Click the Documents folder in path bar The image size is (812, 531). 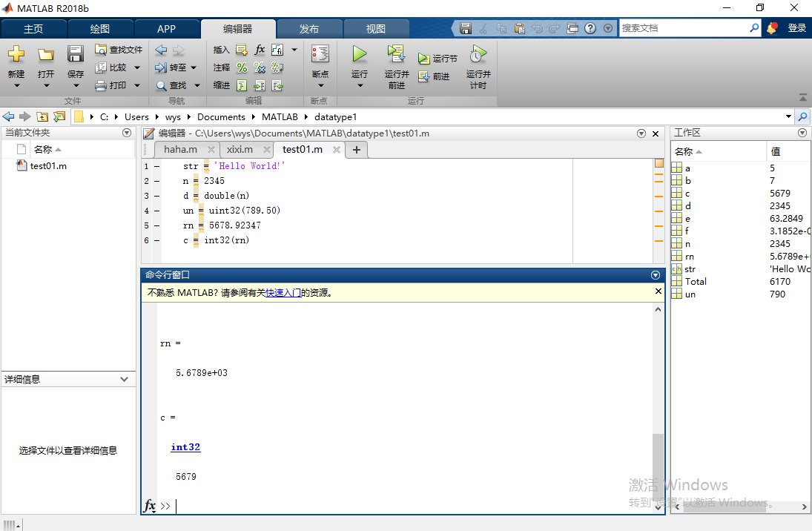pos(221,117)
